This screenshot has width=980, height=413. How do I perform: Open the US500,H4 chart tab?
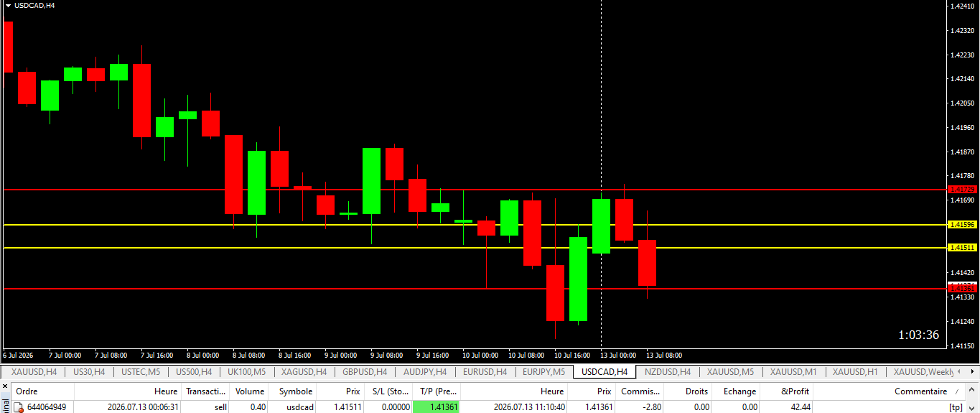194,371
